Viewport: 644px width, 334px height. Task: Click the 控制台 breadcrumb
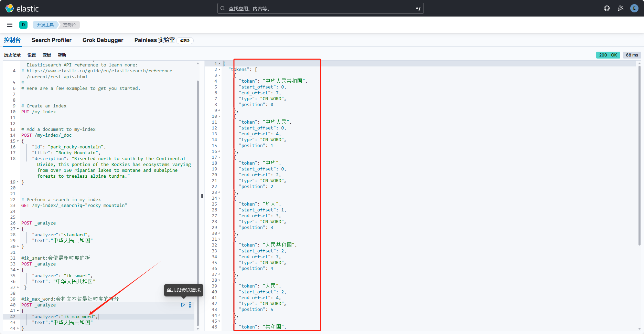(x=69, y=25)
